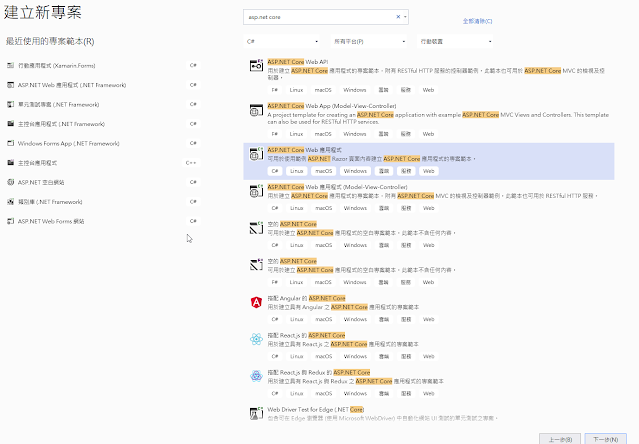Click the Web Driver Test for Edge icon
Image resolution: width=639 pixels, height=444 pixels.
(x=256, y=413)
